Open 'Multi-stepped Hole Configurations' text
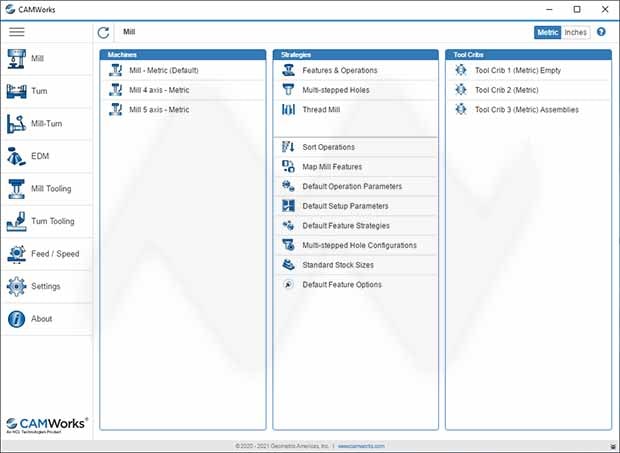This screenshot has width=620, height=453. 359,245
